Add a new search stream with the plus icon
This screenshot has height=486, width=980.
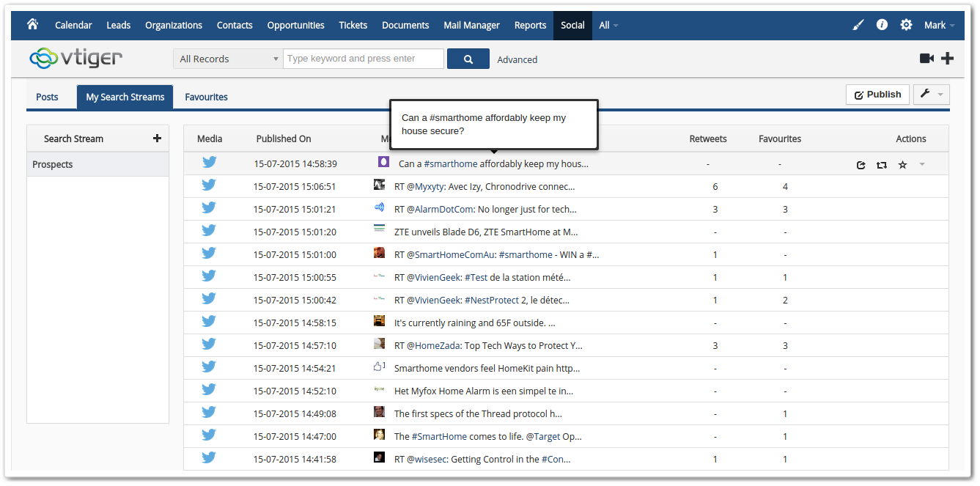coord(158,138)
